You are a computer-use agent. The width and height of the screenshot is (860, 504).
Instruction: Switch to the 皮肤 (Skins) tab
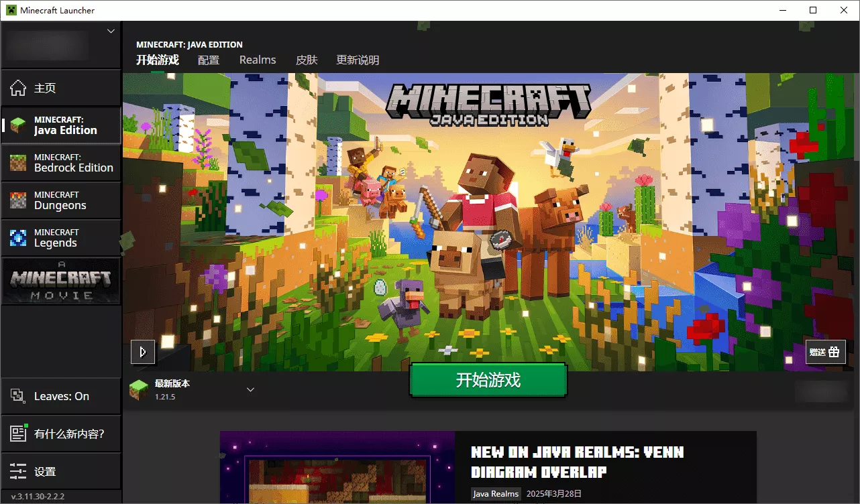(306, 60)
